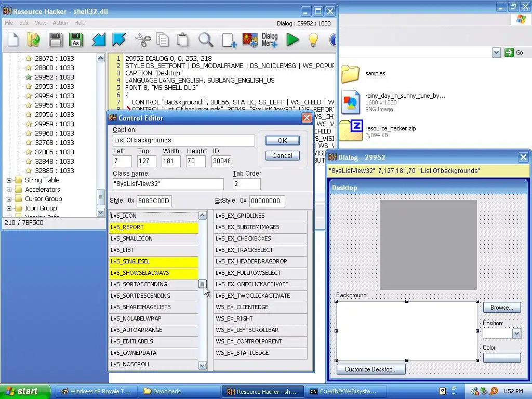532x399 pixels.
Task: Click the light bulb toolbar icon
Action: pyautogui.click(x=313, y=39)
